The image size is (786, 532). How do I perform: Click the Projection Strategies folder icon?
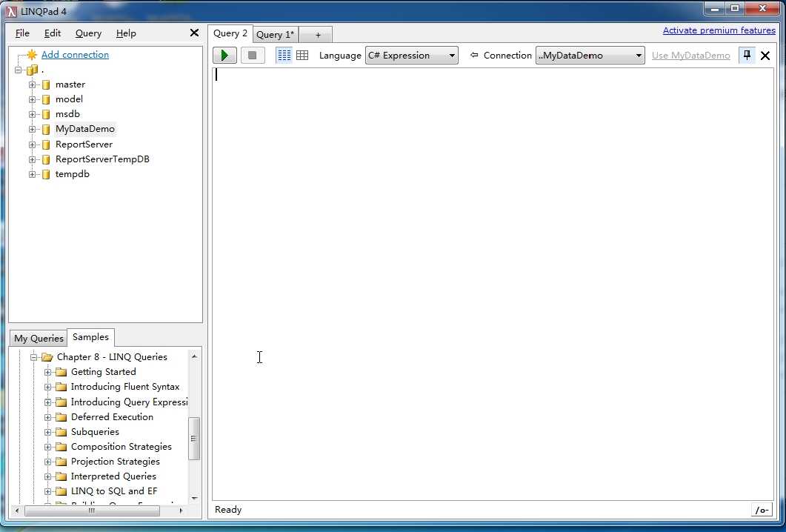pos(61,462)
